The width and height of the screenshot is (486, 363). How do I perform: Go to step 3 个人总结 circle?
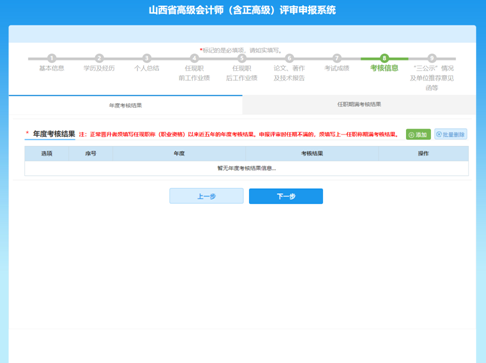tap(147, 58)
